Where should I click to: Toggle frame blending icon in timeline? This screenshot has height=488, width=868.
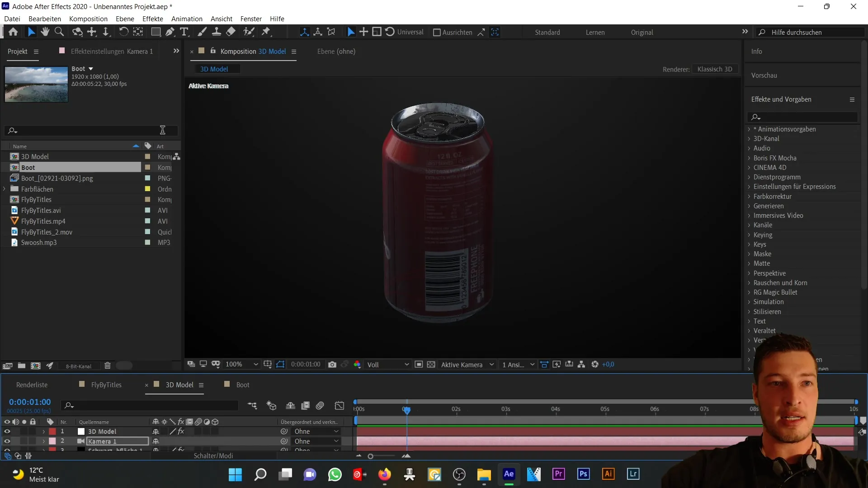pyautogui.click(x=306, y=406)
